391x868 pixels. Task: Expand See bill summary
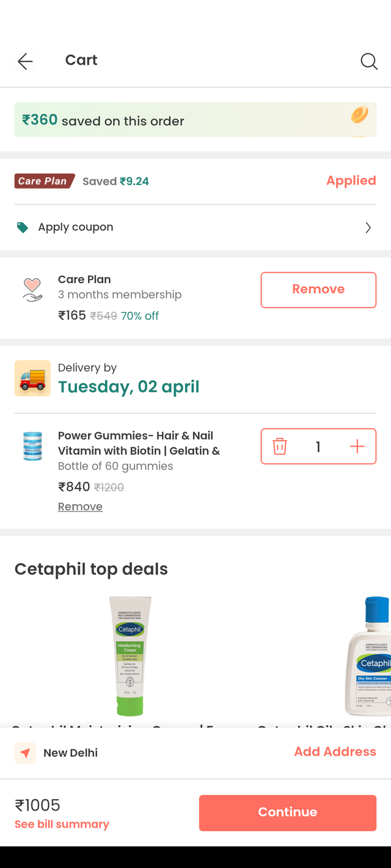coord(62,824)
